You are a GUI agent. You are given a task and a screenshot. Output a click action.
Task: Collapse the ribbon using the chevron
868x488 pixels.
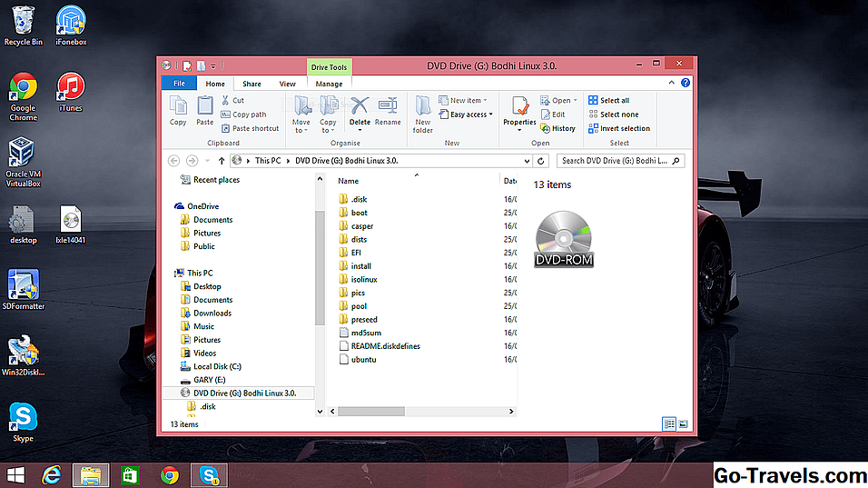(673, 84)
